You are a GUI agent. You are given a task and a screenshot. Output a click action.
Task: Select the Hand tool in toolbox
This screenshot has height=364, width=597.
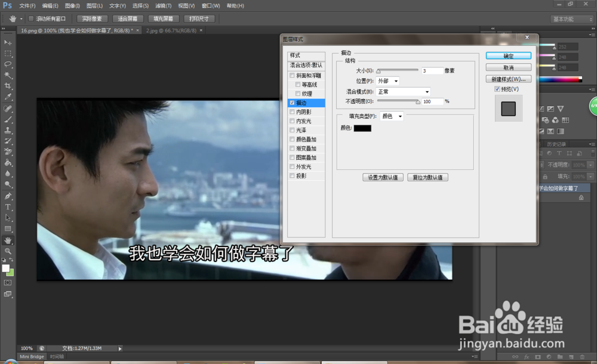click(8, 240)
